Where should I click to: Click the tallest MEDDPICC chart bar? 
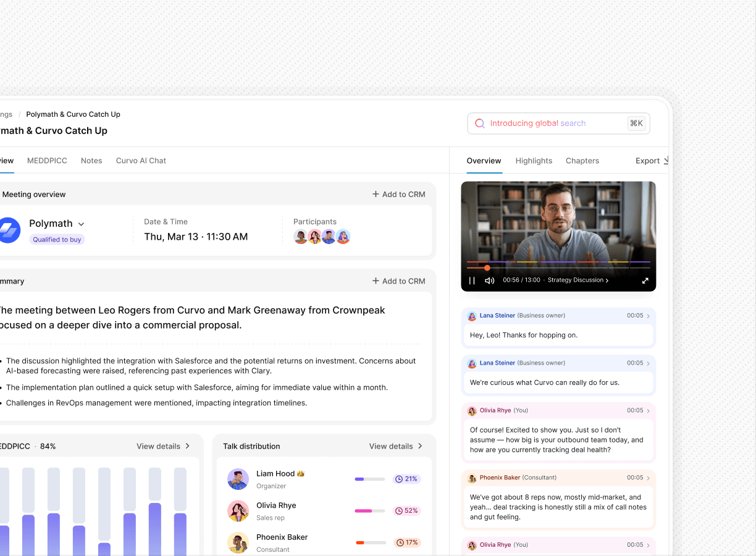click(155, 529)
